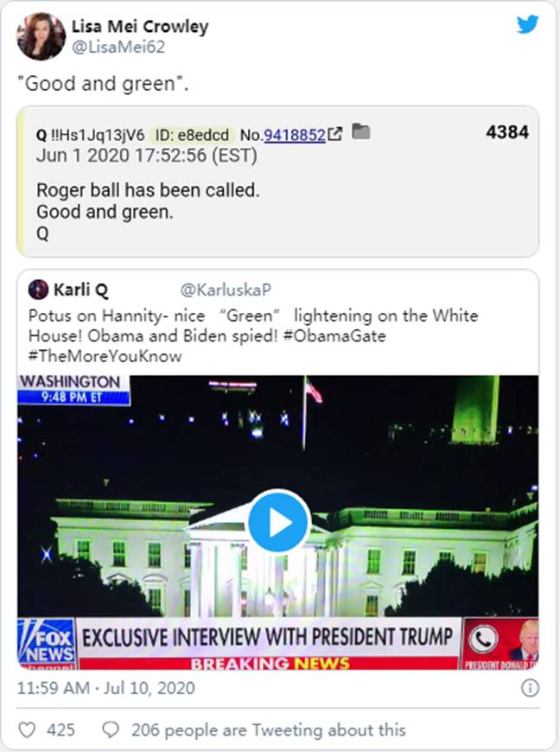Image resolution: width=560 pixels, height=752 pixels.
Task: Like the tweet with the heart icon
Action: click(27, 730)
